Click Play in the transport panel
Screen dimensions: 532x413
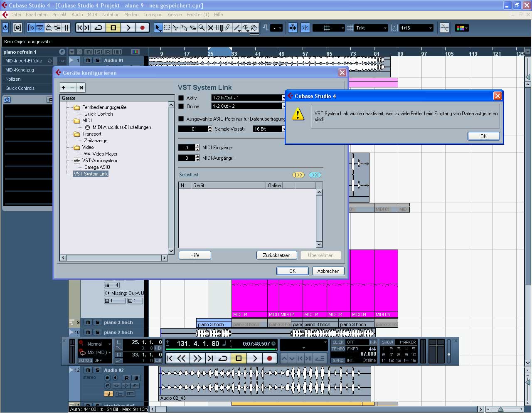point(254,358)
